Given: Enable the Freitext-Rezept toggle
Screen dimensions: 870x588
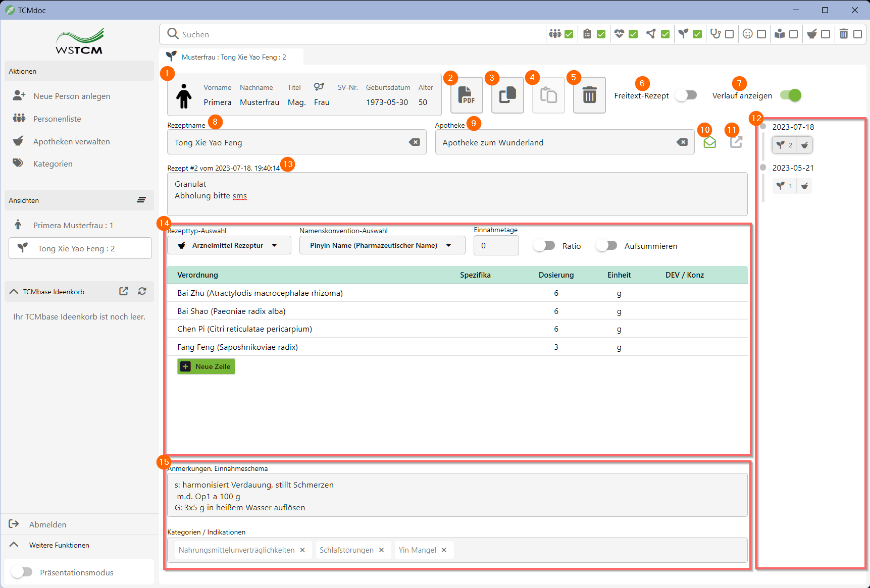Looking at the screenshot, I should point(686,95).
